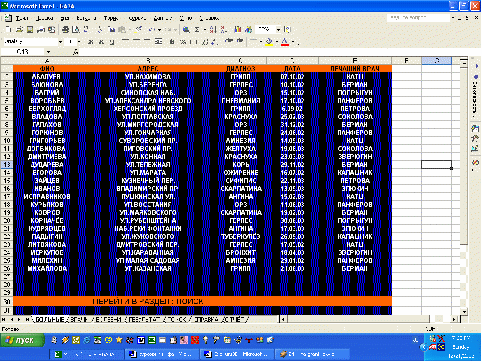Screen dimensions: 482x362
Task: Click the Open folder icon in toolbar
Action: point(19,30)
